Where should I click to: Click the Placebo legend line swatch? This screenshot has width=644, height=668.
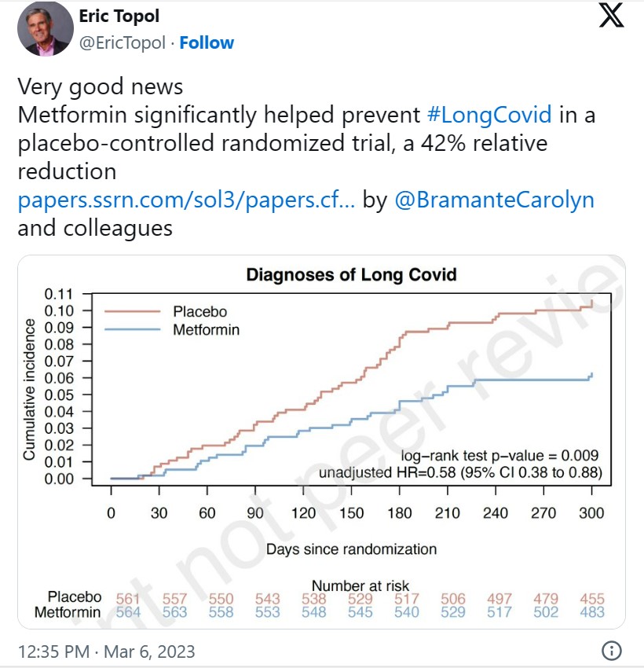pyautogui.click(x=132, y=312)
